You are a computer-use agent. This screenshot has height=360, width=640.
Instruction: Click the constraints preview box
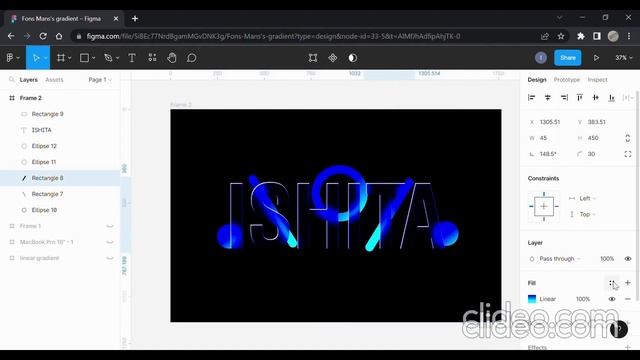tap(544, 206)
